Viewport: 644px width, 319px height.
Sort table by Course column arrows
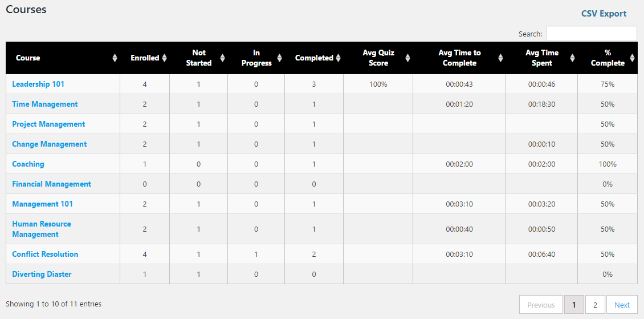[x=115, y=58]
